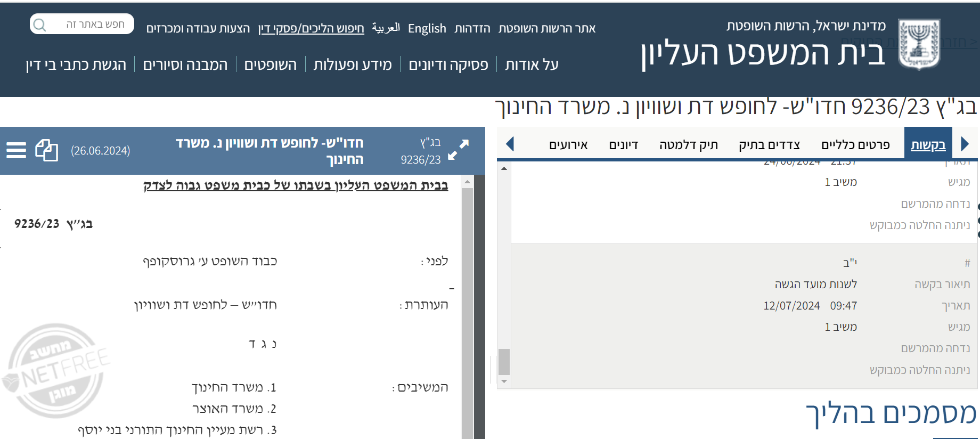Open the 'המבנה וסיורים' menu
980x439 pixels.
pyautogui.click(x=185, y=64)
